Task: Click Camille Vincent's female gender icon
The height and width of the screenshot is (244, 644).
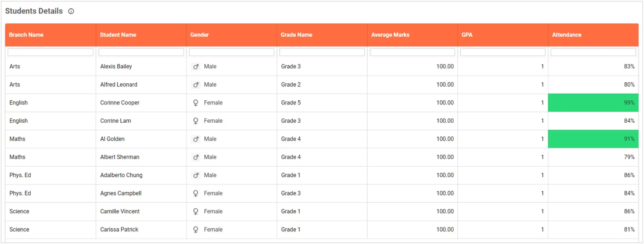Action: [x=196, y=211]
